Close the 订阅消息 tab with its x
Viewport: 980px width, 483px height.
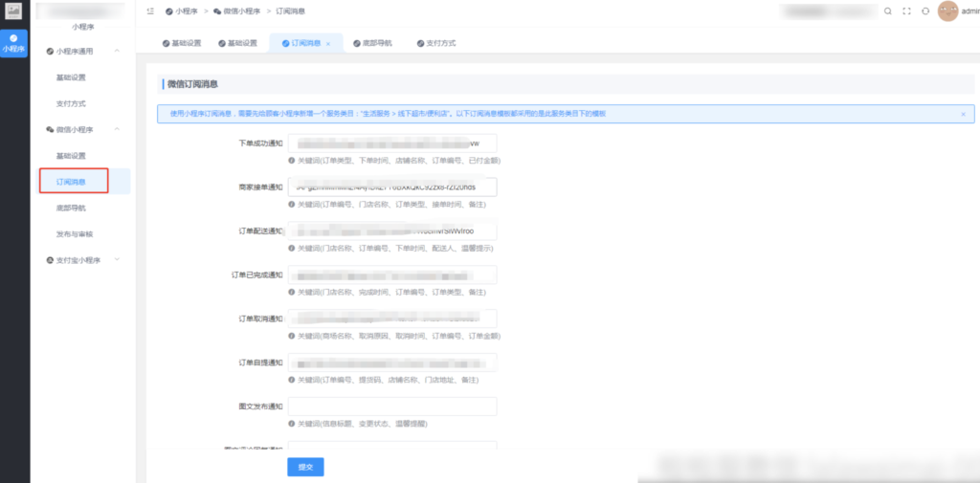(x=328, y=44)
